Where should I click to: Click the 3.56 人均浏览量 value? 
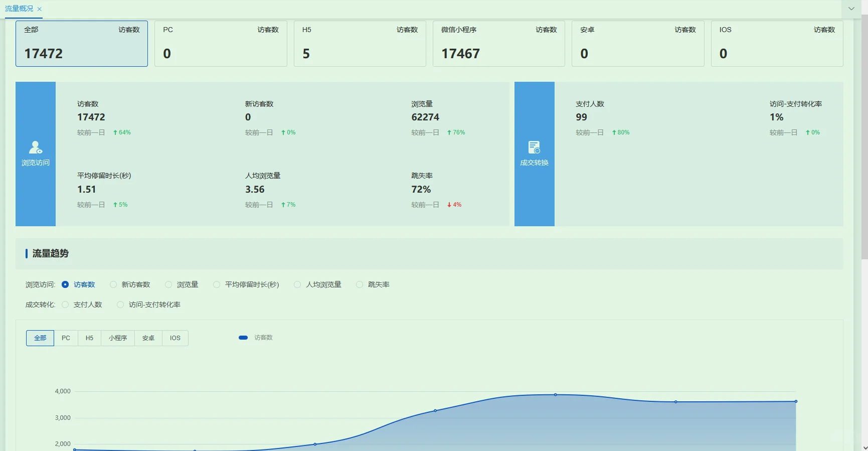[255, 189]
